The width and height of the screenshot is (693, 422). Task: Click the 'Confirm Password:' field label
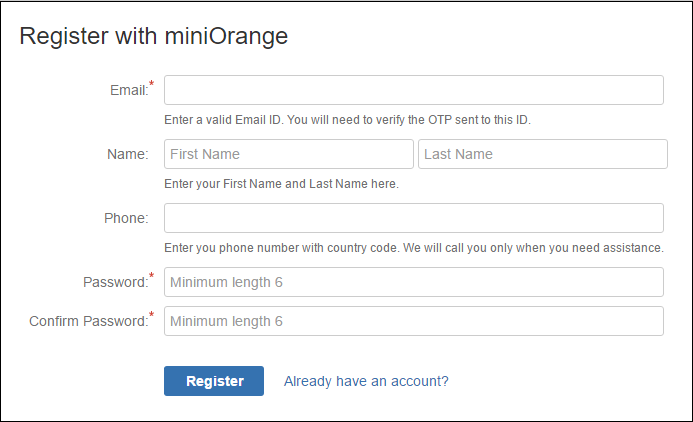(89, 321)
